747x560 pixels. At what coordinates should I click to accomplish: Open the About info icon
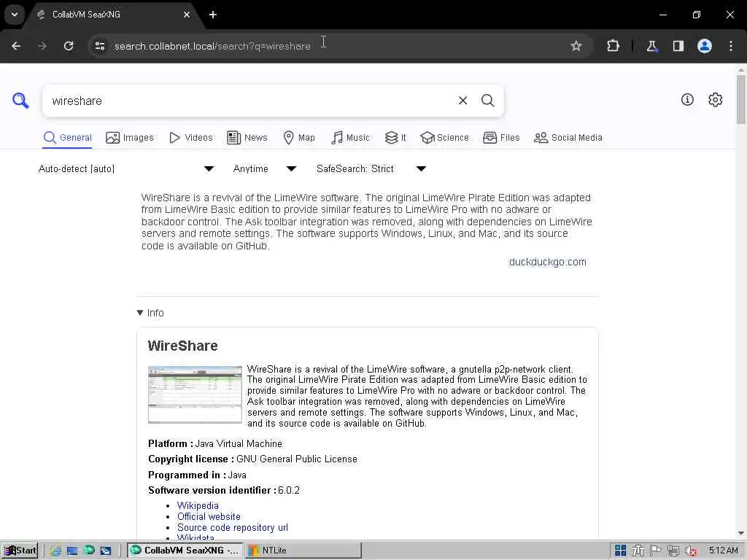click(x=687, y=99)
